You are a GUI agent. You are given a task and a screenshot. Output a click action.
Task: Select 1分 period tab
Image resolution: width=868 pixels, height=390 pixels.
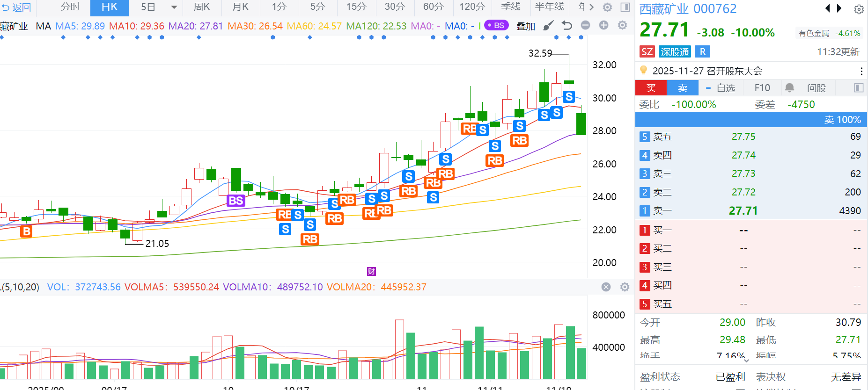click(x=279, y=7)
